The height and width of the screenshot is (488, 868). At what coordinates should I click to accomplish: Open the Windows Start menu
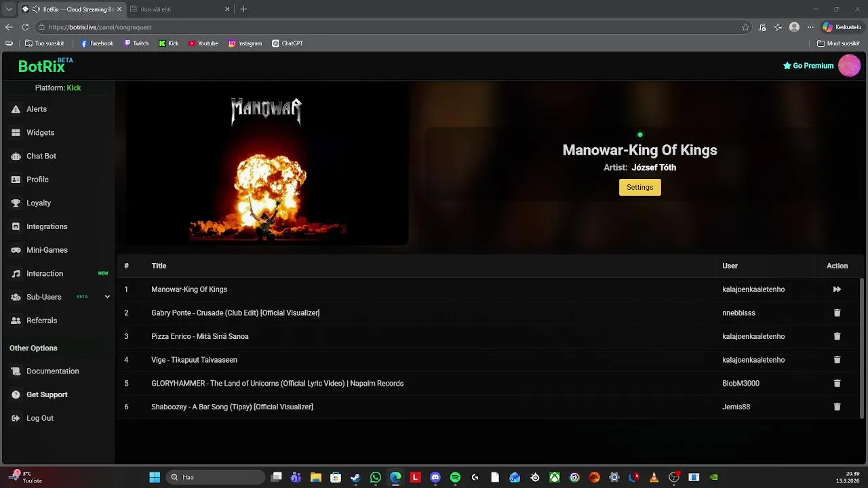(x=155, y=477)
